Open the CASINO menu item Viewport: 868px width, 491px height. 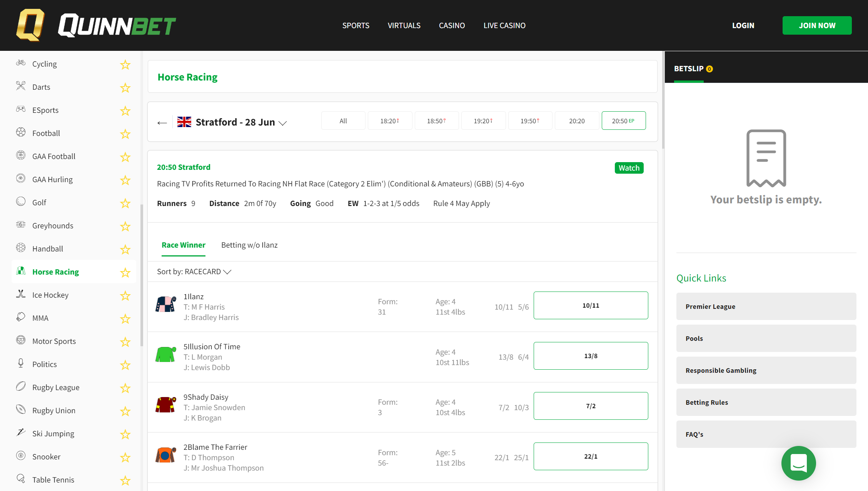click(452, 25)
